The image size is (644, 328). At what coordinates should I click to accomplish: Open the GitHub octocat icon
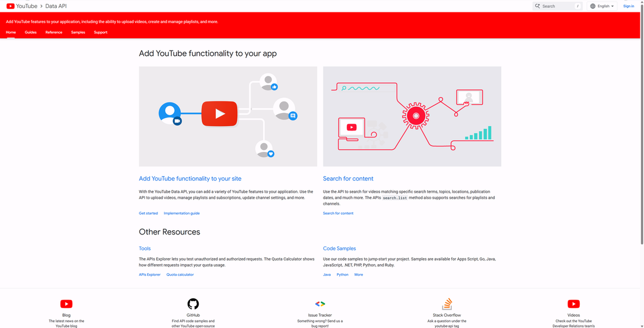pos(193,304)
